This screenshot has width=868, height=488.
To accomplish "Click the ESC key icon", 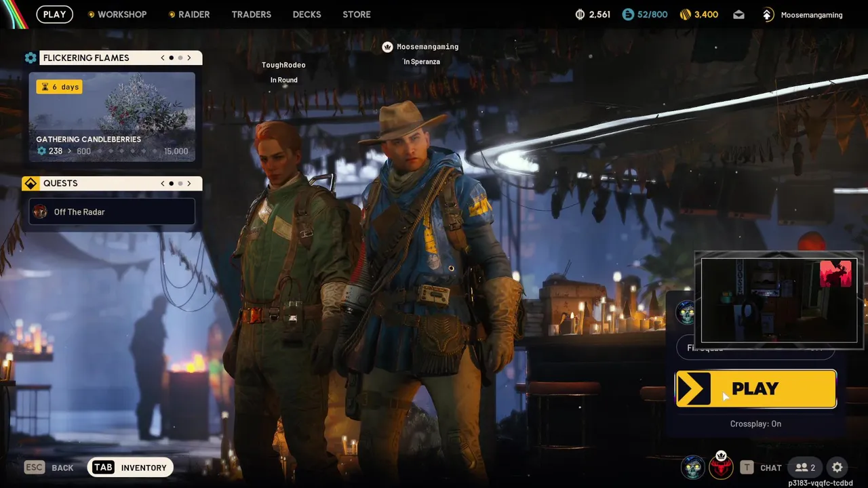I will pyautogui.click(x=34, y=467).
